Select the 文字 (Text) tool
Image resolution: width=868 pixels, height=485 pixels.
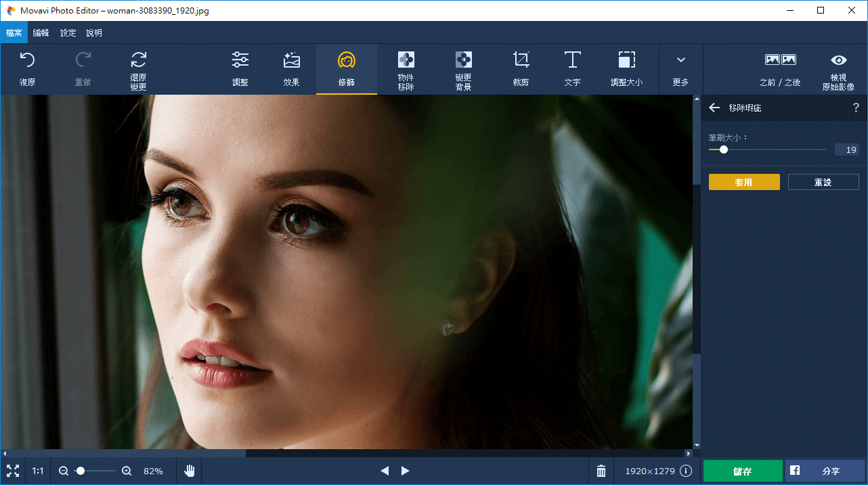(x=572, y=68)
